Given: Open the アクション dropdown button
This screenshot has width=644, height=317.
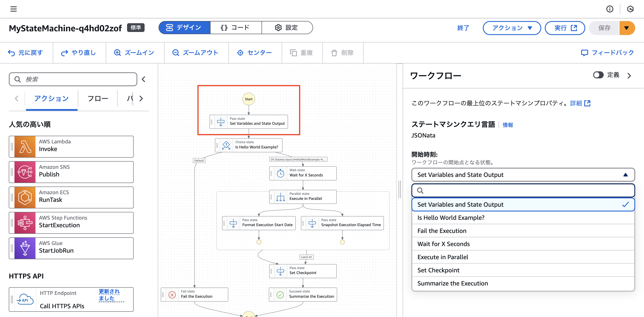Looking at the screenshot, I should [511, 28].
